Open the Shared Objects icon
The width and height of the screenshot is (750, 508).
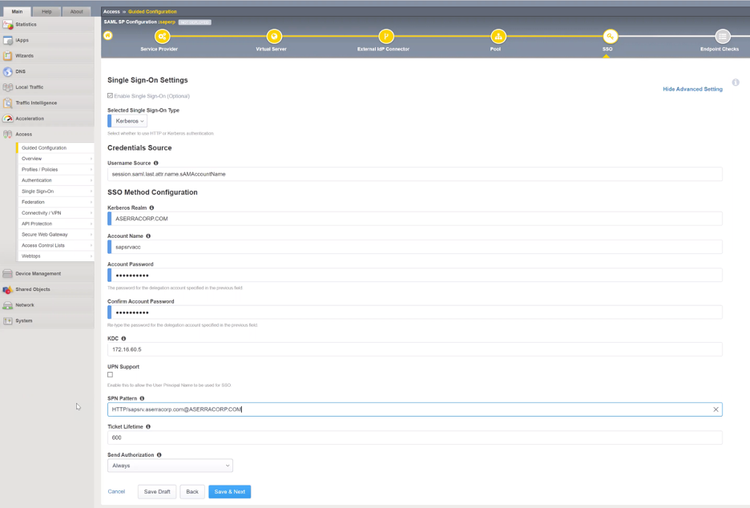pos(8,289)
